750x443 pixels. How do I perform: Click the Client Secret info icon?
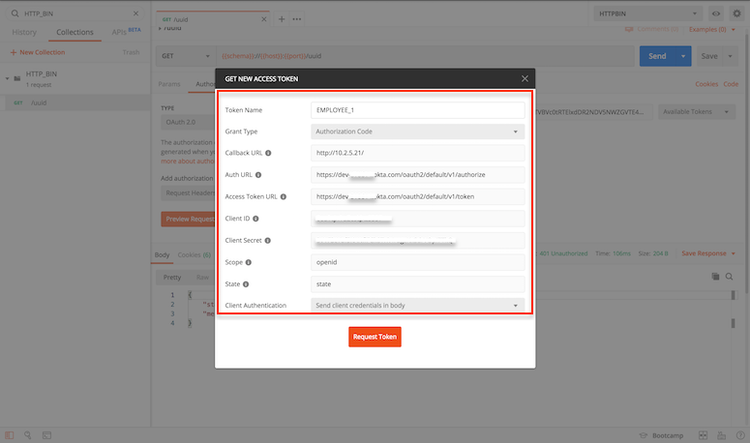point(268,241)
